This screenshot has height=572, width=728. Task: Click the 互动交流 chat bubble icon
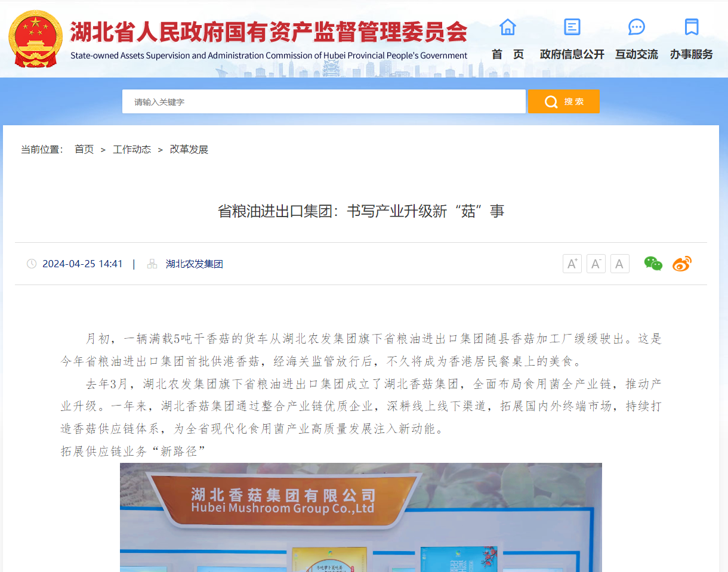pyautogui.click(x=636, y=27)
